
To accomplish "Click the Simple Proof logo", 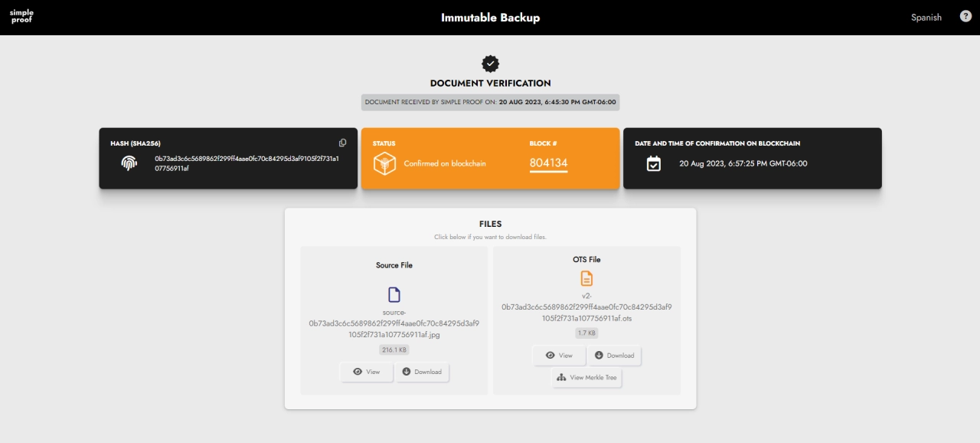I will point(21,16).
